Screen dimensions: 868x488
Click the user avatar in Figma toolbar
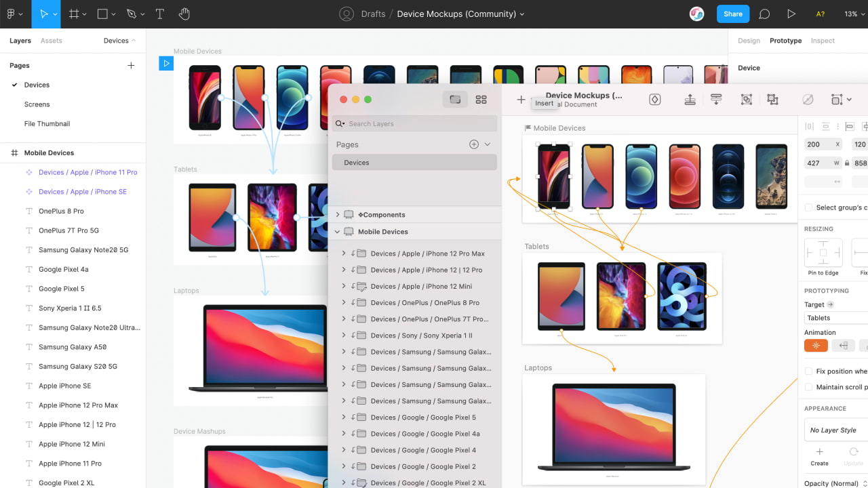696,14
